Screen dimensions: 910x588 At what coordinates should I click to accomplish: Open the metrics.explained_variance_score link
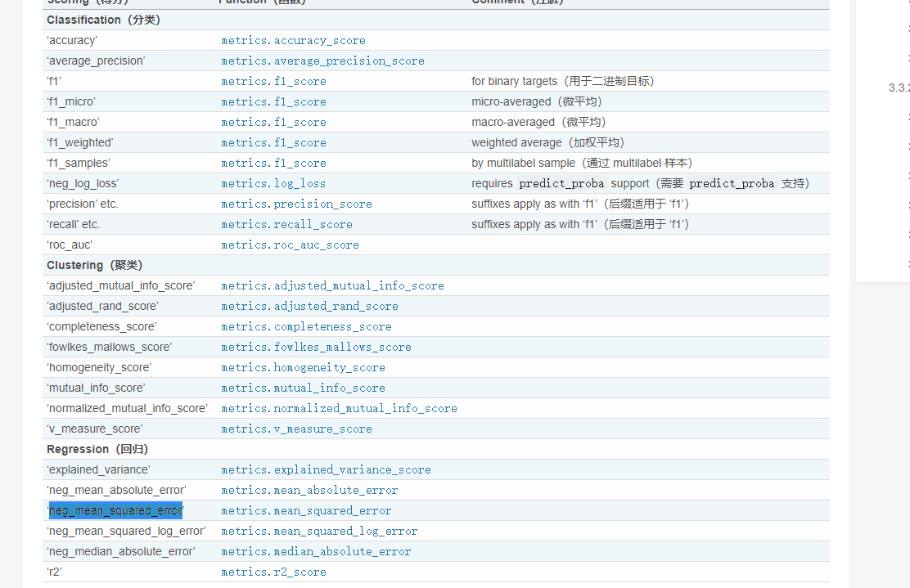tap(326, 470)
